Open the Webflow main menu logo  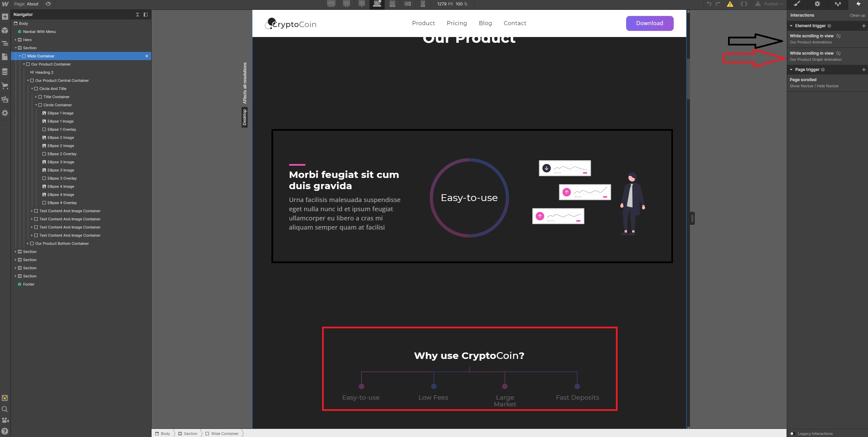tap(5, 4)
